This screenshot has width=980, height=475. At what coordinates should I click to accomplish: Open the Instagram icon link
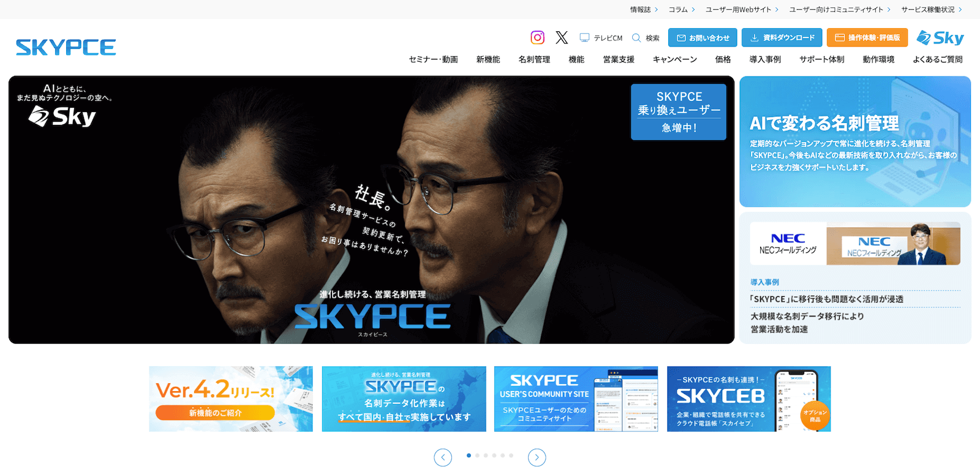coord(537,37)
